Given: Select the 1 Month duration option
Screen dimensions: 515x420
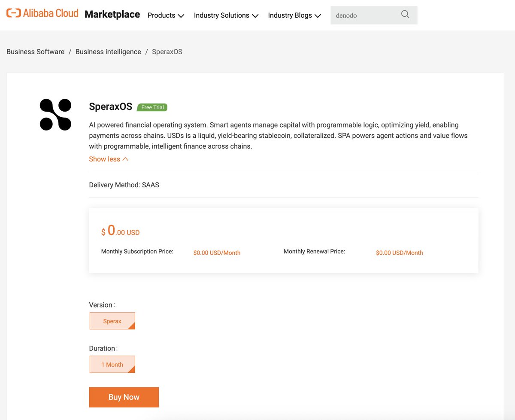Looking at the screenshot, I should (x=112, y=364).
